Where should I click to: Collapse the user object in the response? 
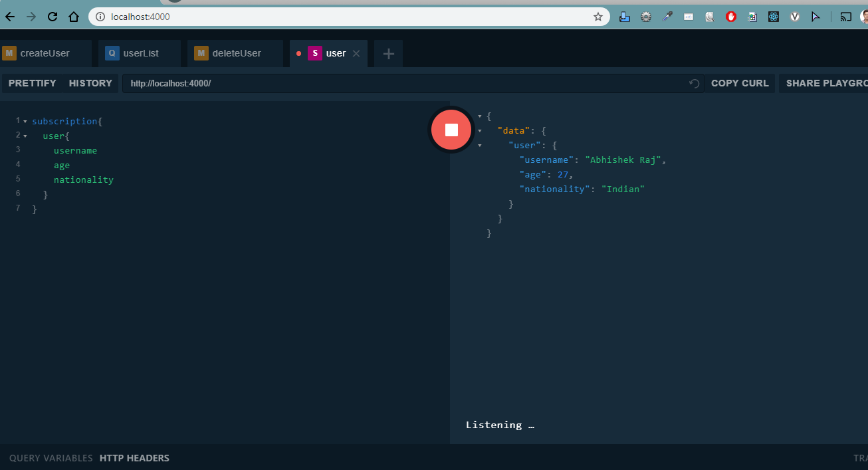[x=480, y=145]
